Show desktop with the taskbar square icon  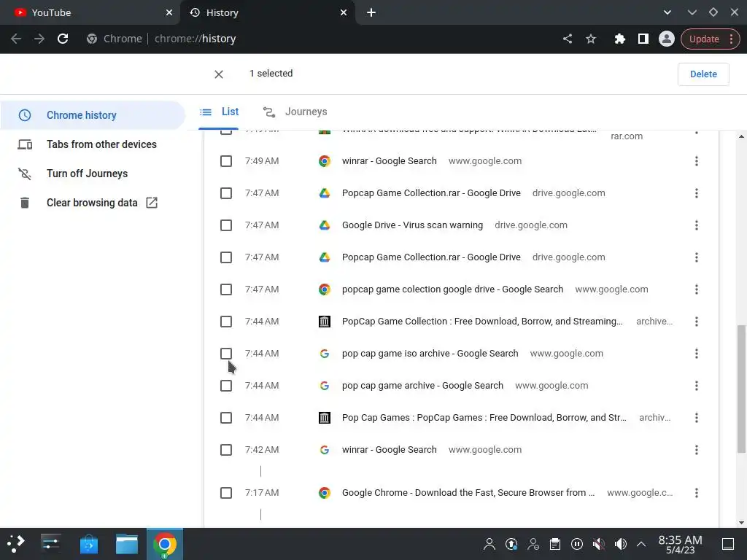pos(728,544)
